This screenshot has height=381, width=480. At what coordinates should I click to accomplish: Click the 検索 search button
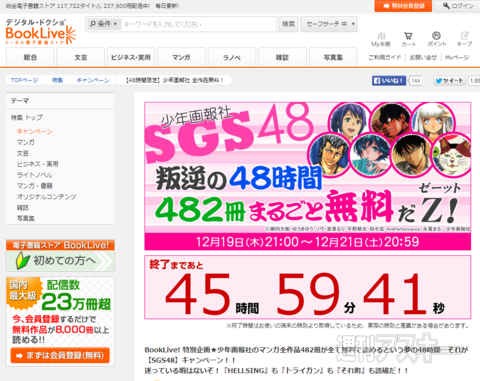(288, 24)
